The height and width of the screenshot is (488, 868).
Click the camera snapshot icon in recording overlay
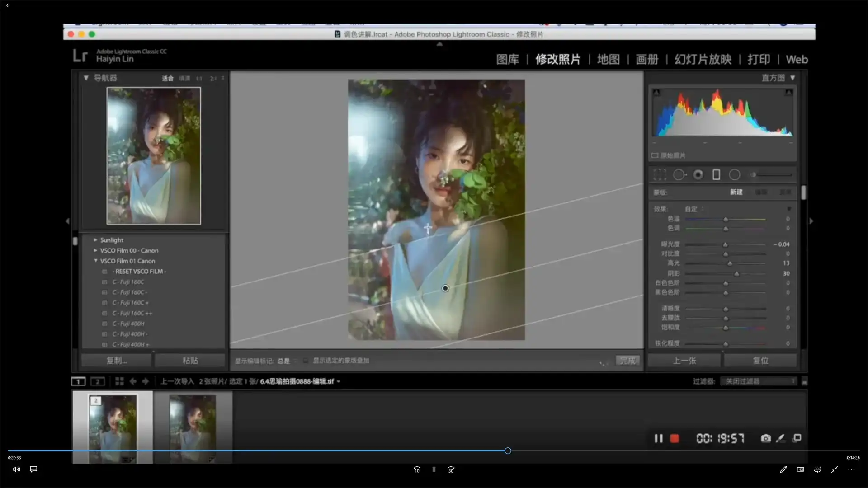[x=765, y=438]
